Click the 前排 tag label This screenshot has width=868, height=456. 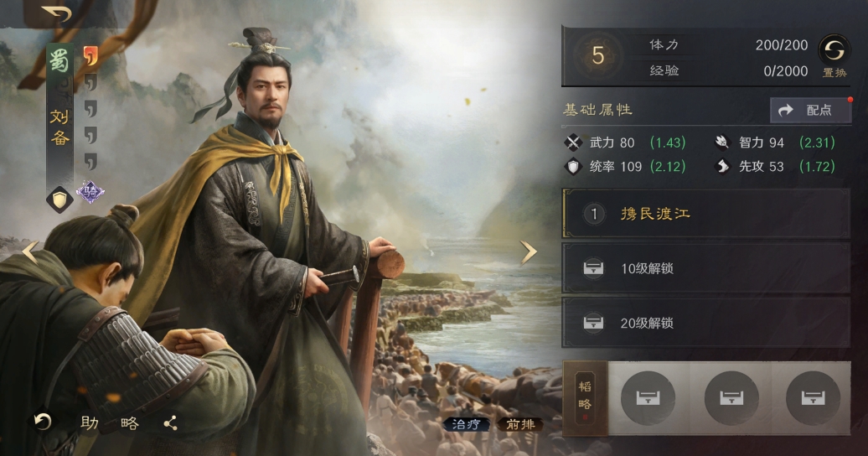[520, 424]
